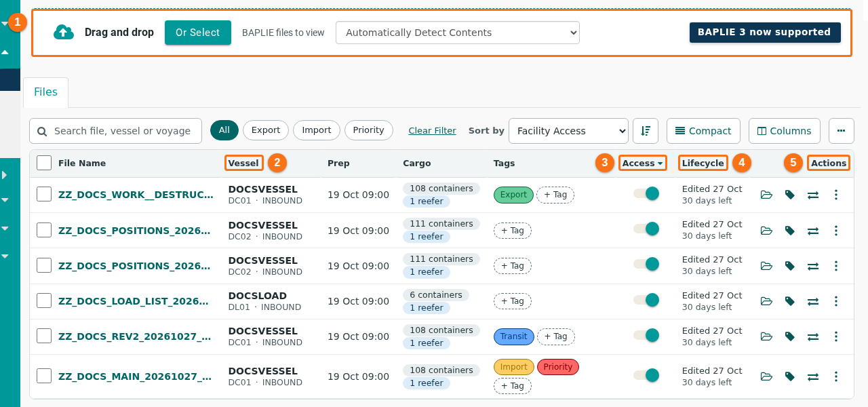Click the Or Select button
Viewport: 868px width, 407px height.
pos(198,33)
